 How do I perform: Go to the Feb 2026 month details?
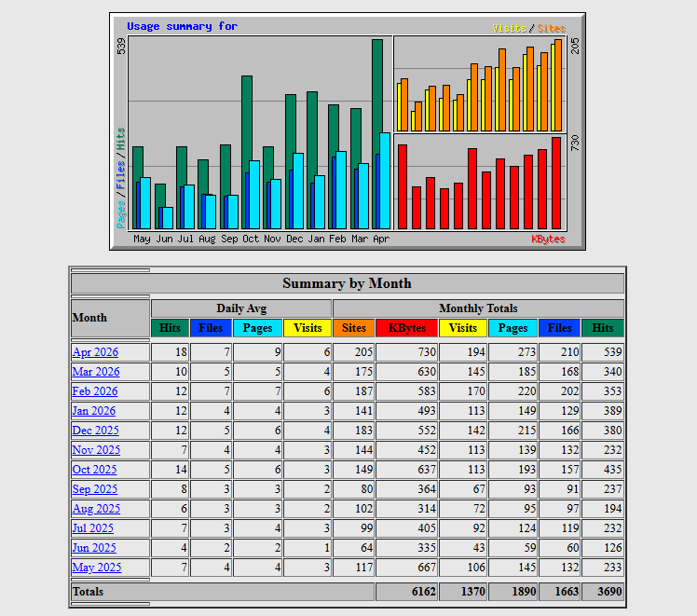[x=95, y=391]
